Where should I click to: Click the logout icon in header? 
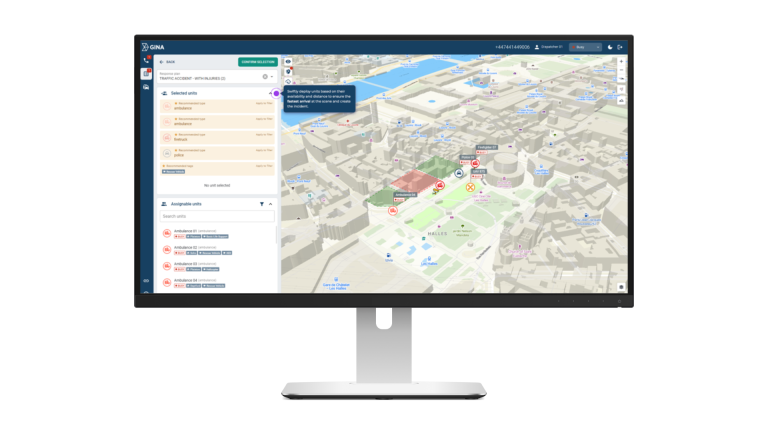point(620,47)
